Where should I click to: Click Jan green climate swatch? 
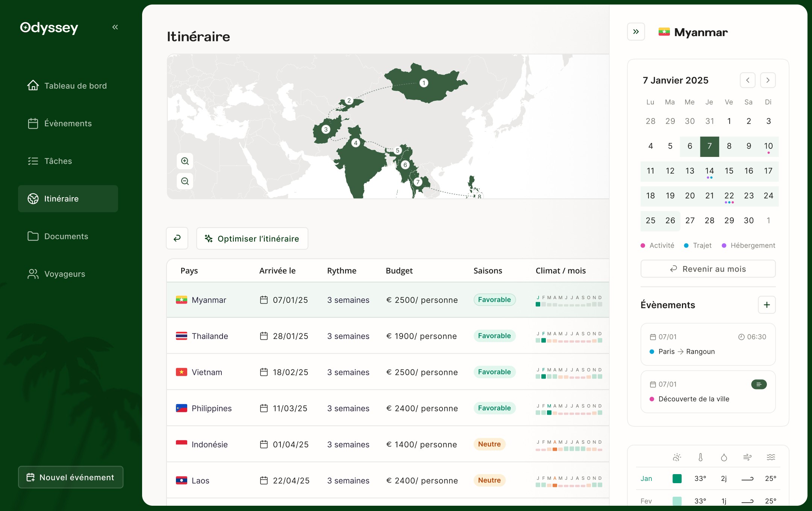click(x=677, y=478)
